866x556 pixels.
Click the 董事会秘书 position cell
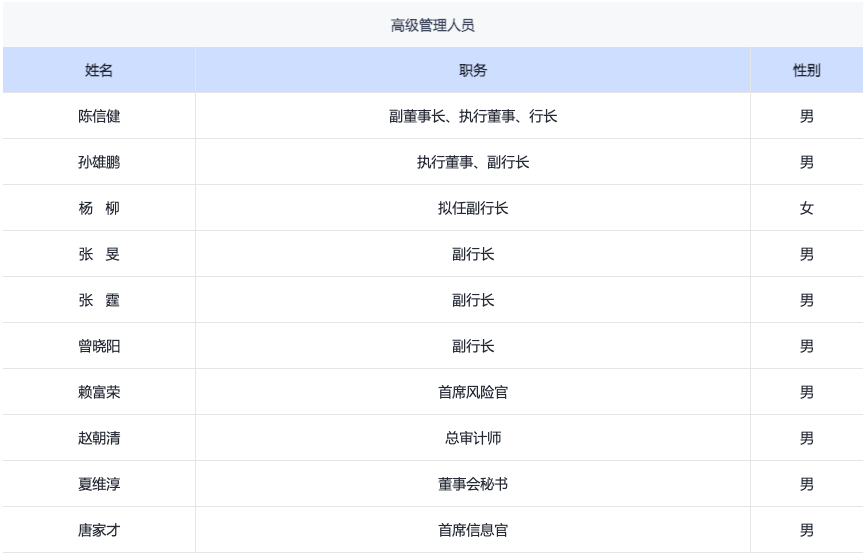point(473,484)
